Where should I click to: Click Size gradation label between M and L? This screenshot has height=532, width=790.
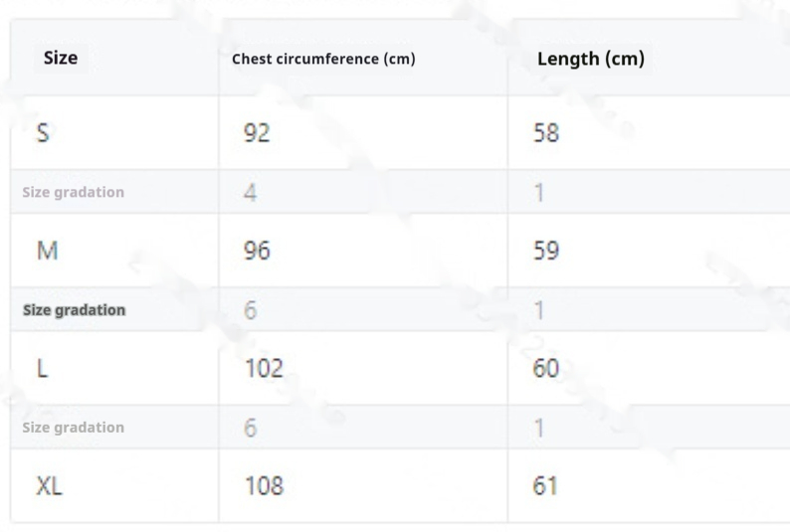74,310
